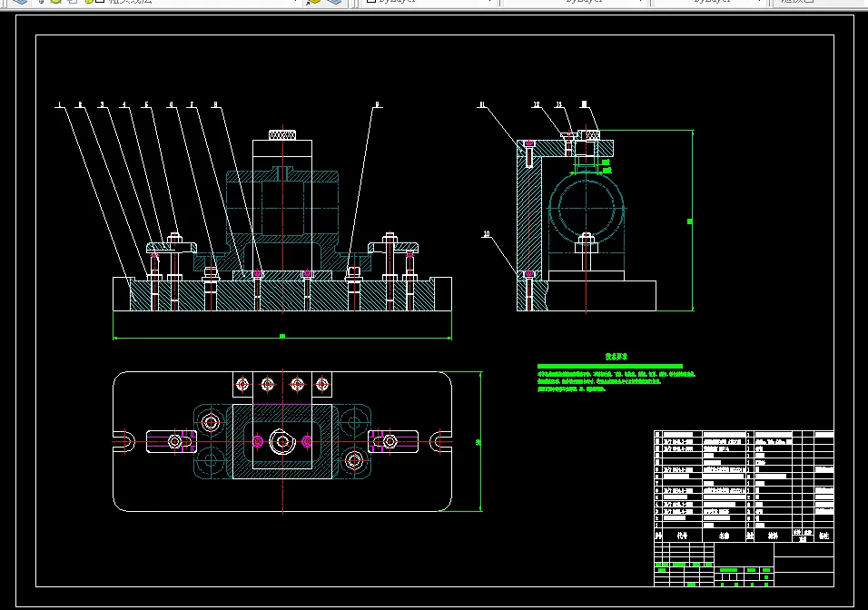Pick height dimension right of side view
868x610 pixels.
691,221
